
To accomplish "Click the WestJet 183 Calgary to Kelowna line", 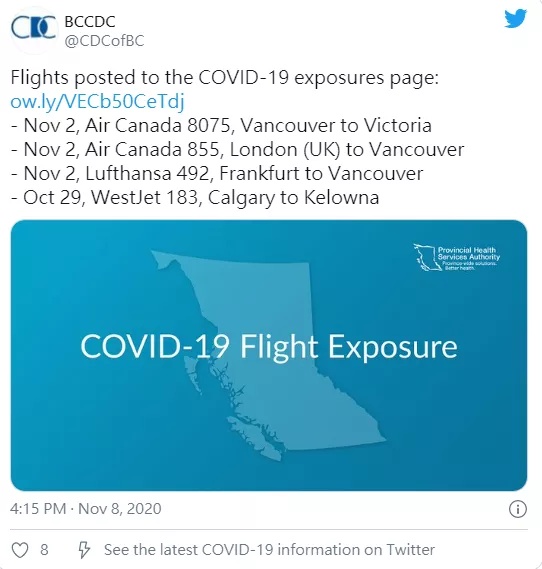I will (x=195, y=197).
